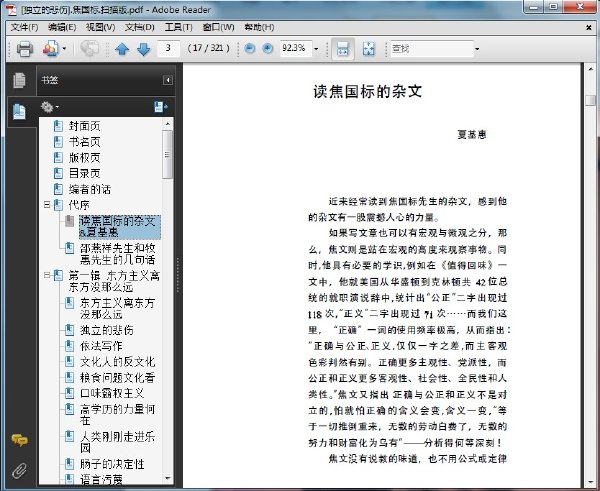Click the 封面页 bookmark page icon
This screenshot has height=491, width=600.
pyautogui.click(x=58, y=126)
